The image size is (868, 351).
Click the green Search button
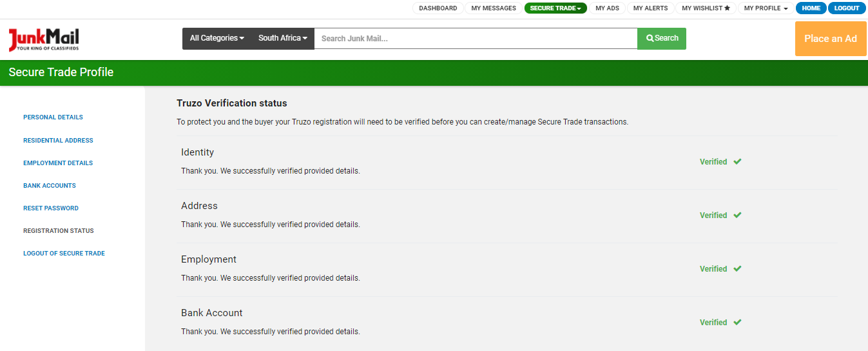pos(662,39)
